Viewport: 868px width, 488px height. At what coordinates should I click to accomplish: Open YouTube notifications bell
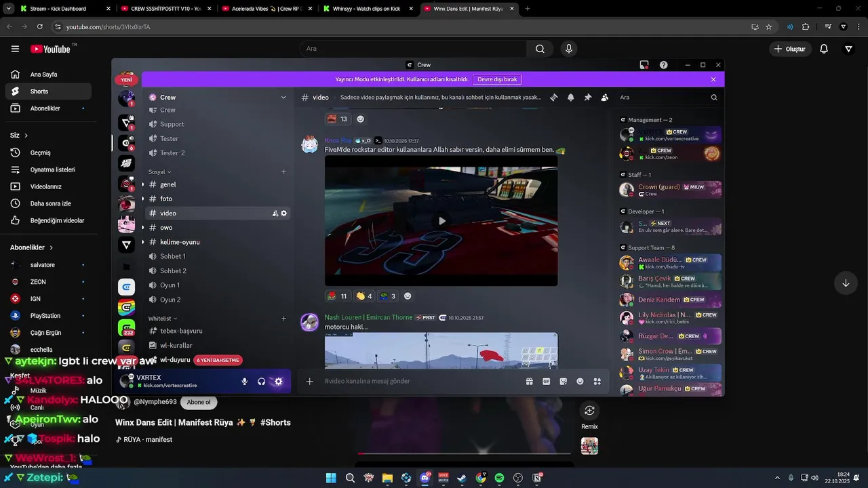pos(824,49)
